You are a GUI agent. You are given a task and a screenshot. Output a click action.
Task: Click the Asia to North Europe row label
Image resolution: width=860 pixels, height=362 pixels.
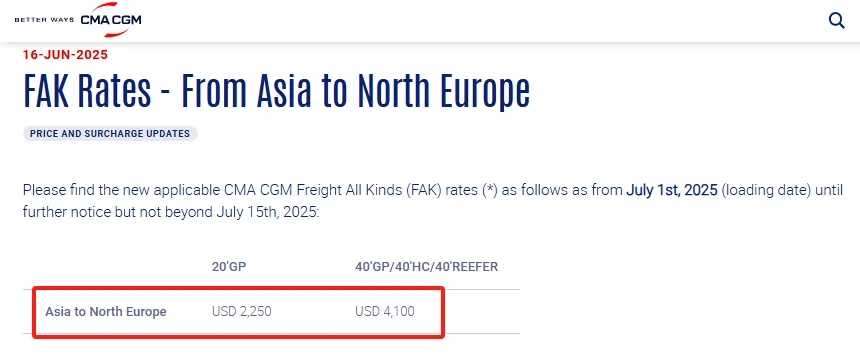point(106,312)
